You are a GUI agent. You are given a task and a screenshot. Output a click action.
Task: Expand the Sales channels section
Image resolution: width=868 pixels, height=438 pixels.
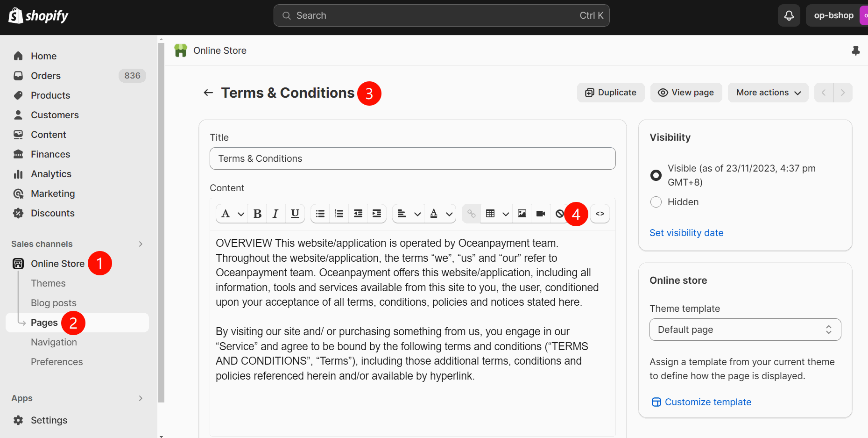click(x=141, y=244)
